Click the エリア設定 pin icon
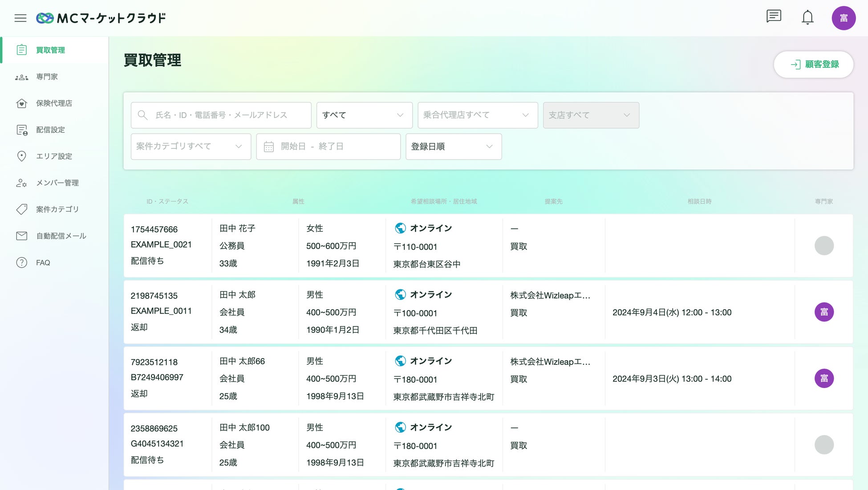Viewport: 868px width, 490px height. pyautogui.click(x=21, y=156)
